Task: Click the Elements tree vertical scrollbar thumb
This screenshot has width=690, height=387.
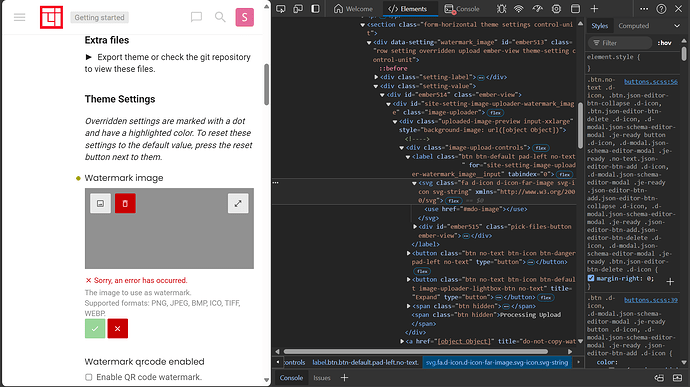Action: point(580,125)
